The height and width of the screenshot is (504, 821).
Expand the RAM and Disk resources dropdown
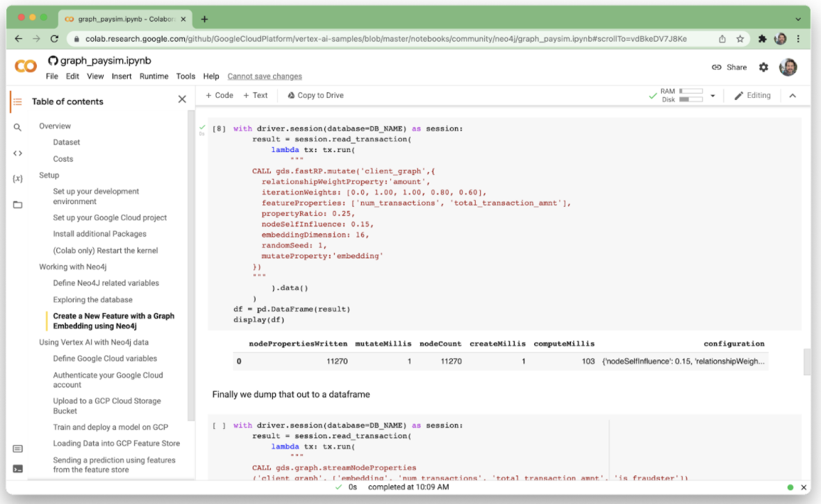pyautogui.click(x=712, y=95)
